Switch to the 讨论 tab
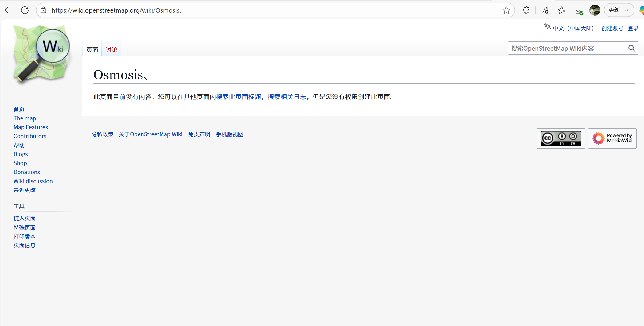This screenshot has height=326, width=644. (x=111, y=49)
